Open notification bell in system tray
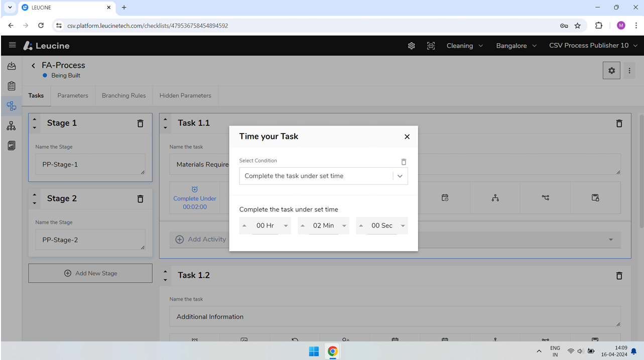This screenshot has height=360, width=644. (x=634, y=351)
